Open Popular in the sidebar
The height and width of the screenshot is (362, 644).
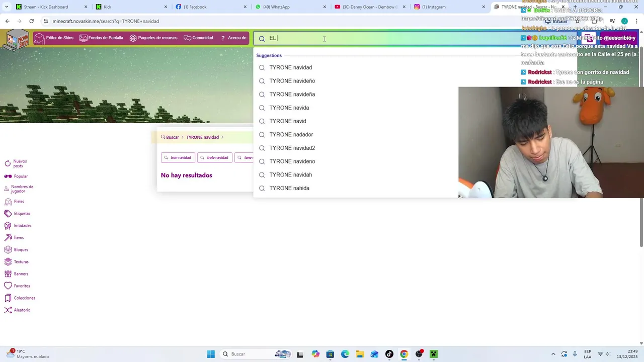click(x=16, y=176)
